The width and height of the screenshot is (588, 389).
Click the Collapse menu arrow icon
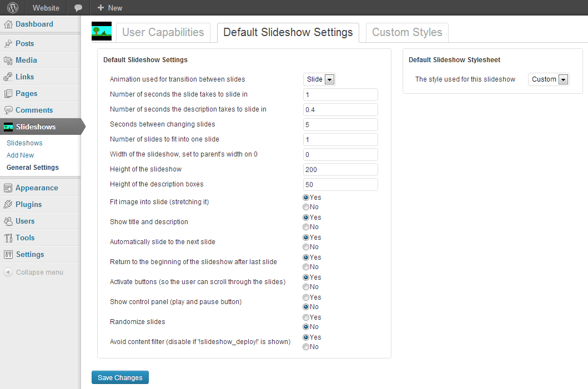pos(8,272)
